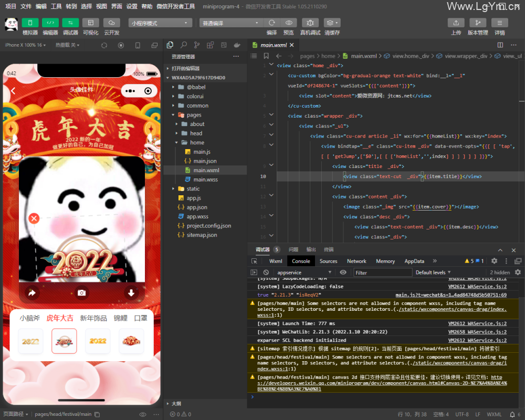Image resolution: width=525 pixels, height=420 pixels.
Task: Select the first 2022 sticker thumbnail
Action: click(30, 341)
